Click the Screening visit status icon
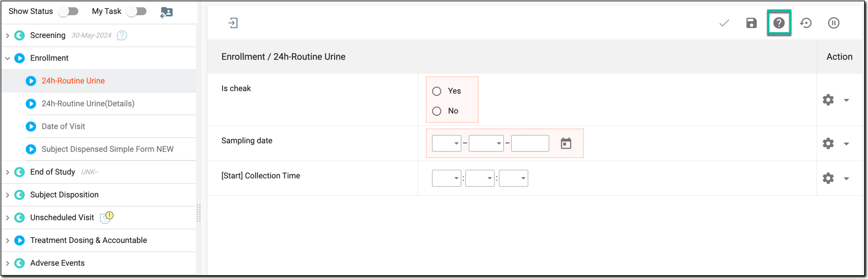Screen dimensions: 868x279 pos(20,35)
